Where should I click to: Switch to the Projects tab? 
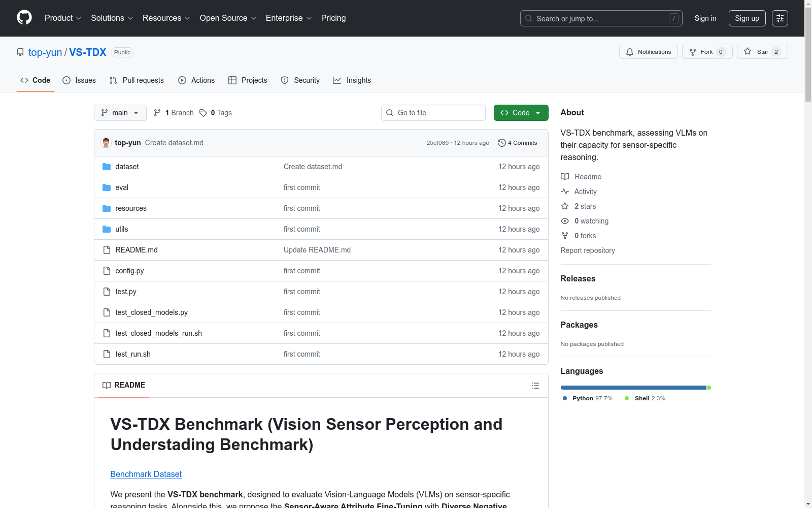pyautogui.click(x=248, y=80)
